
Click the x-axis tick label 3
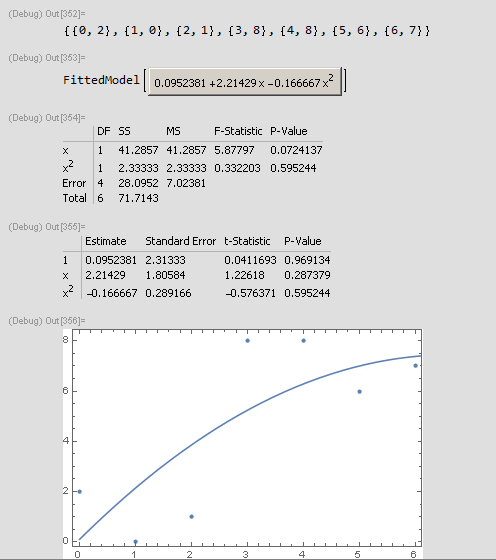click(246, 554)
